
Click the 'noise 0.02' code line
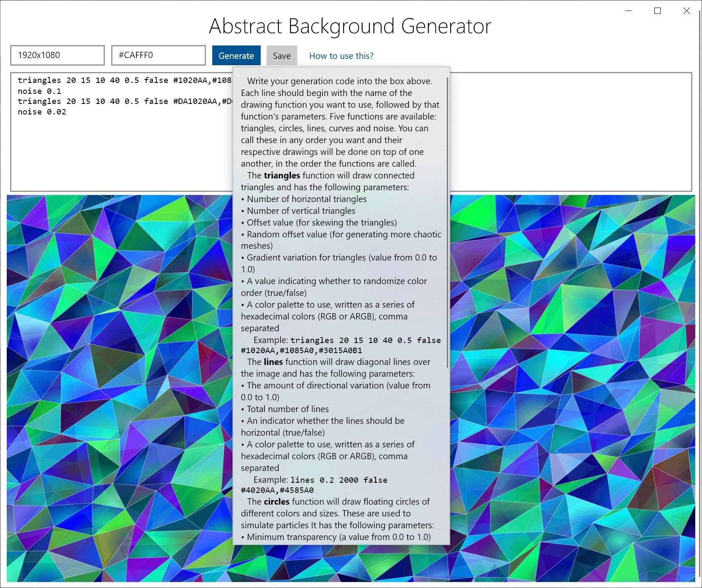tap(42, 112)
